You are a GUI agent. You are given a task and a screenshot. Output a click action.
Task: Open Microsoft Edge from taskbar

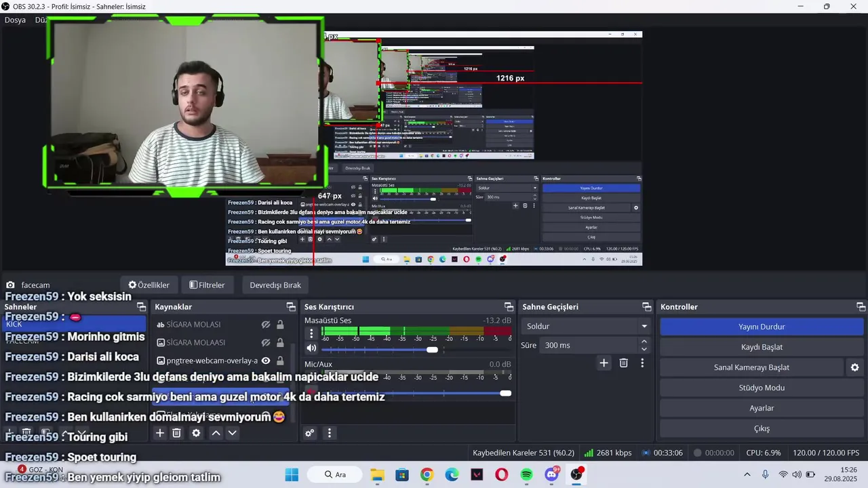click(452, 474)
